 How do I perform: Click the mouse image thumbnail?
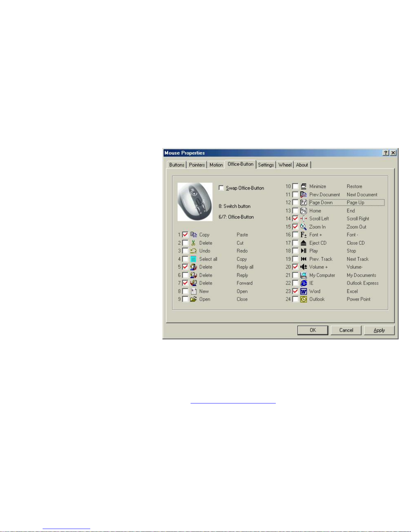tap(195, 202)
